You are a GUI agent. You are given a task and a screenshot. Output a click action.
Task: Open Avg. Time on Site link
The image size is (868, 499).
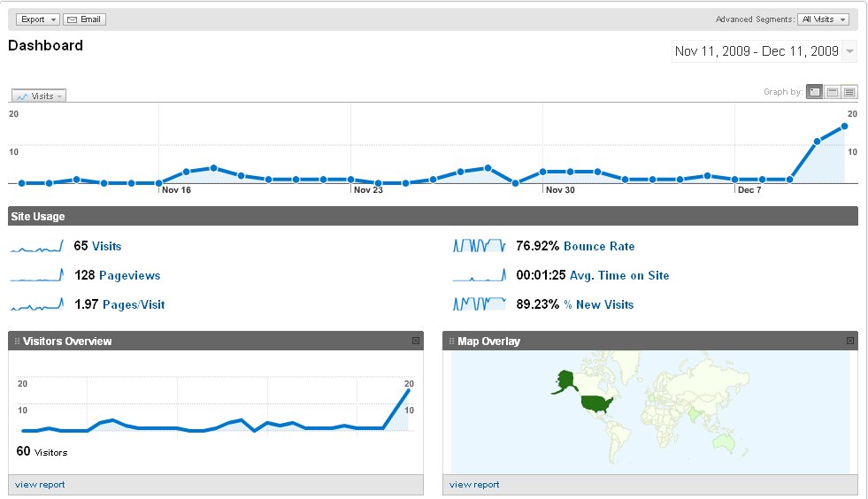pyautogui.click(x=619, y=276)
